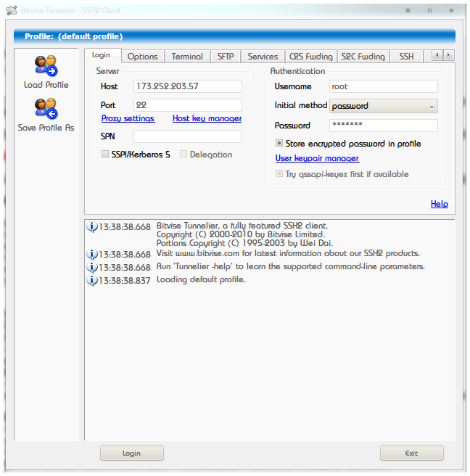Uncheck Store encrypted password in profile
Screen dimensions: 470x476
click(279, 143)
